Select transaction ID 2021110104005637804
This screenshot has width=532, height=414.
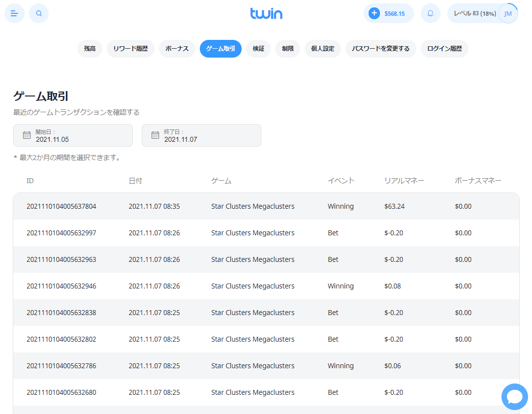point(62,206)
